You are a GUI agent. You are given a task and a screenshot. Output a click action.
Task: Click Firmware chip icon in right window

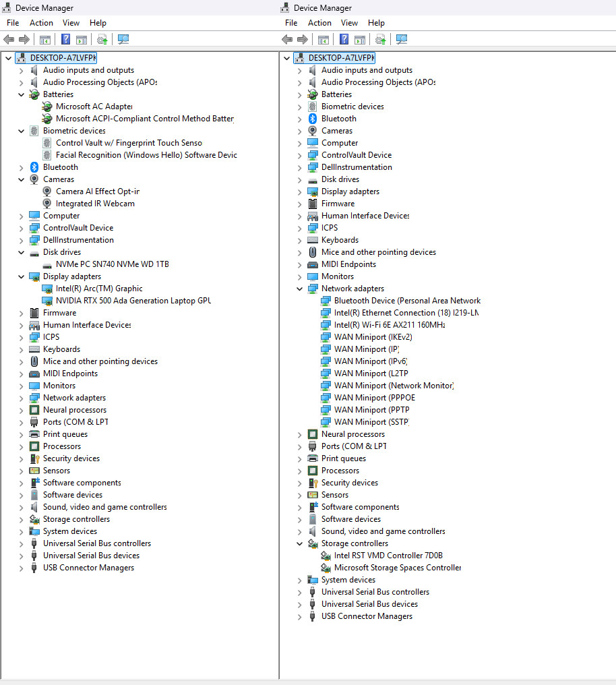(x=313, y=204)
